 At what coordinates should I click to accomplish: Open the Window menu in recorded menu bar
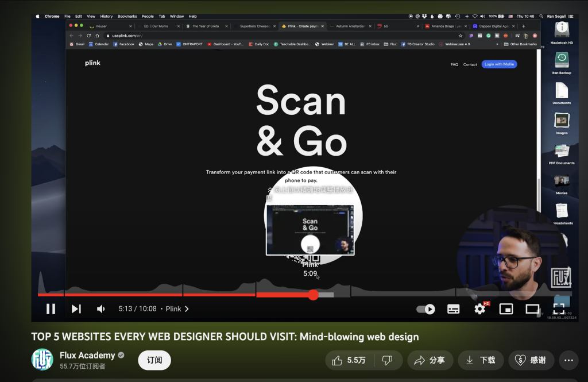(x=177, y=16)
